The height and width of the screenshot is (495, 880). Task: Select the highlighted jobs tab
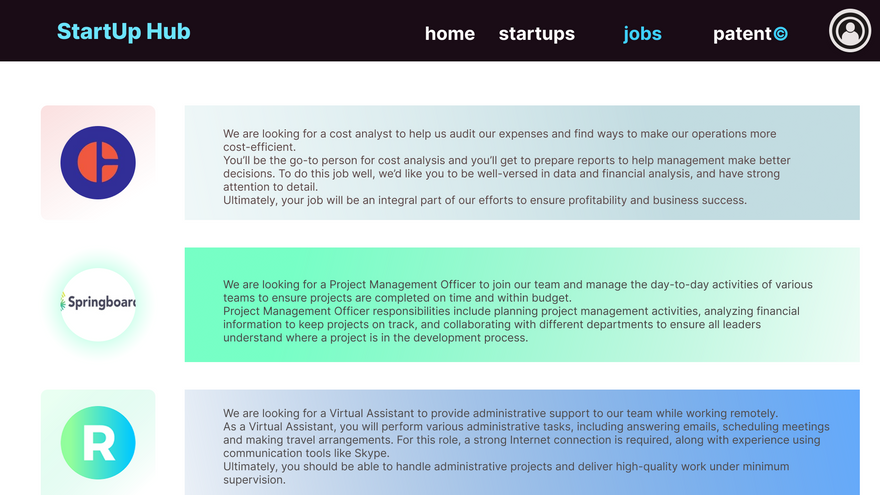[x=642, y=34]
